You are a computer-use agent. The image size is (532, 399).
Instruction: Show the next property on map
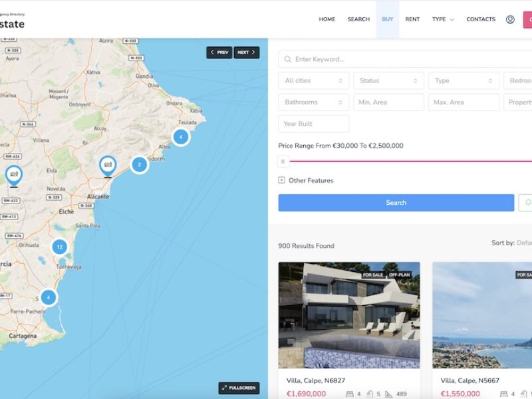coord(246,53)
